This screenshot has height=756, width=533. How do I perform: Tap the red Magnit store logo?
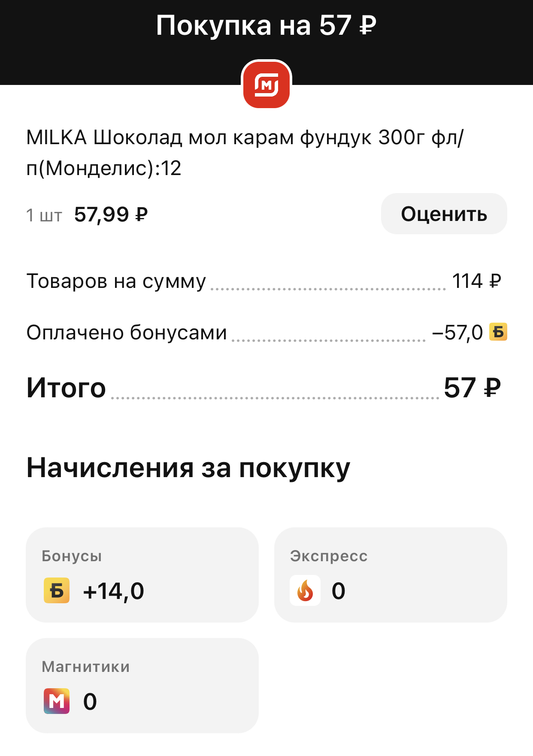tap(266, 84)
